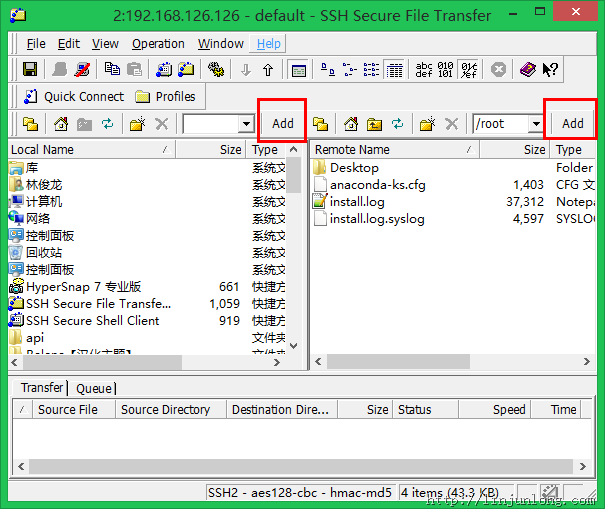Delete selected item in remote pane
Screen dimensions: 605x509
451,124
